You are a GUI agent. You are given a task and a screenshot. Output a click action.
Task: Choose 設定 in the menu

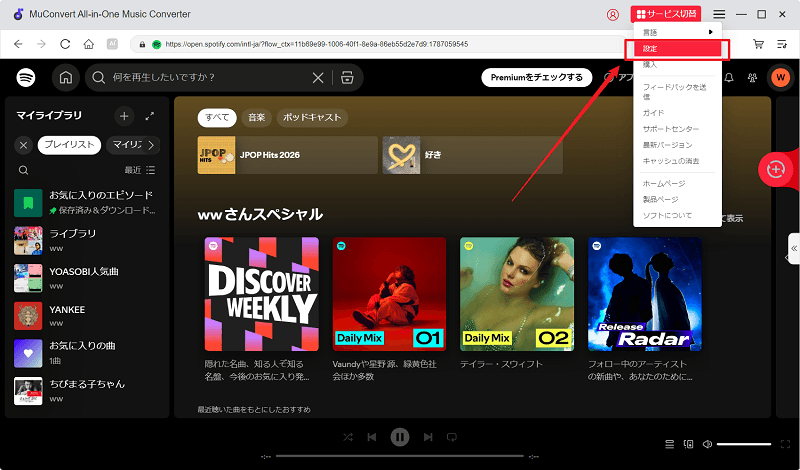pos(677,48)
